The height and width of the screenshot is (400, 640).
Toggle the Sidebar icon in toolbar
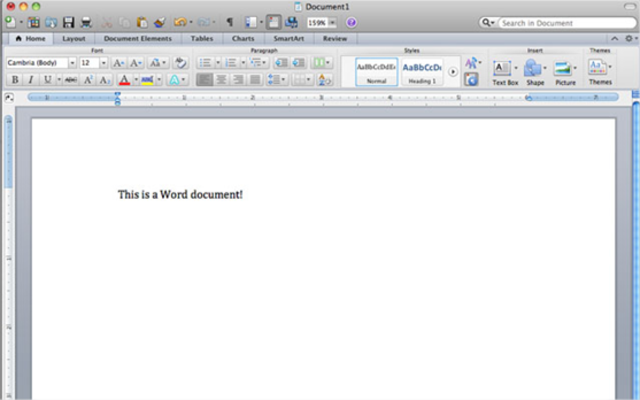(x=251, y=22)
